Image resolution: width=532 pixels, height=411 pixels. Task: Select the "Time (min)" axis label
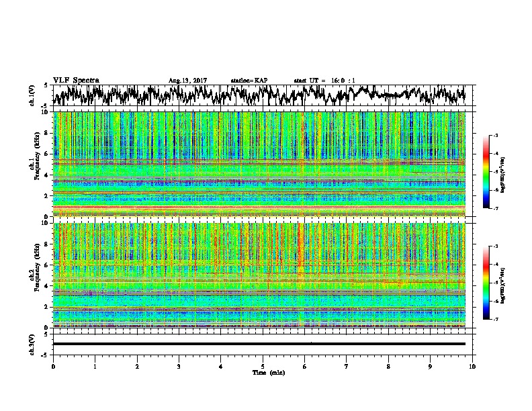click(x=269, y=373)
